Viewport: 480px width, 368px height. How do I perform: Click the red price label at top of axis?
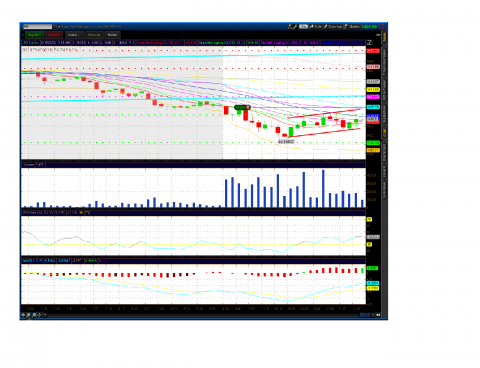tap(373, 51)
